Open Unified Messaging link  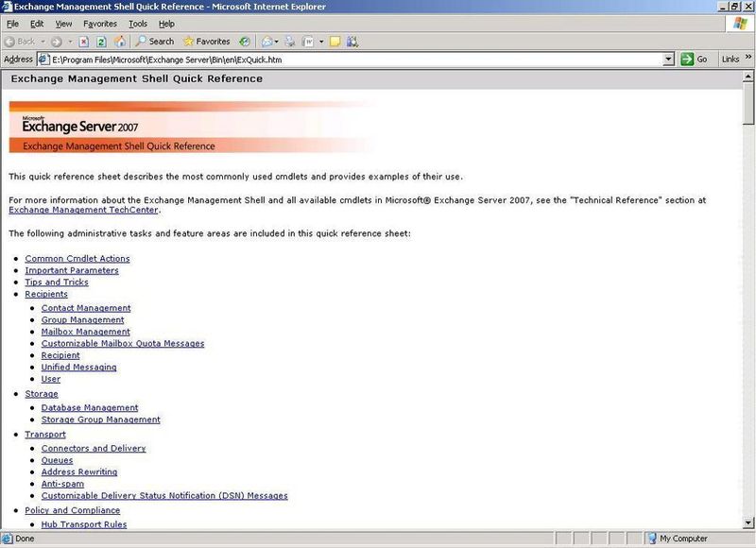point(79,368)
